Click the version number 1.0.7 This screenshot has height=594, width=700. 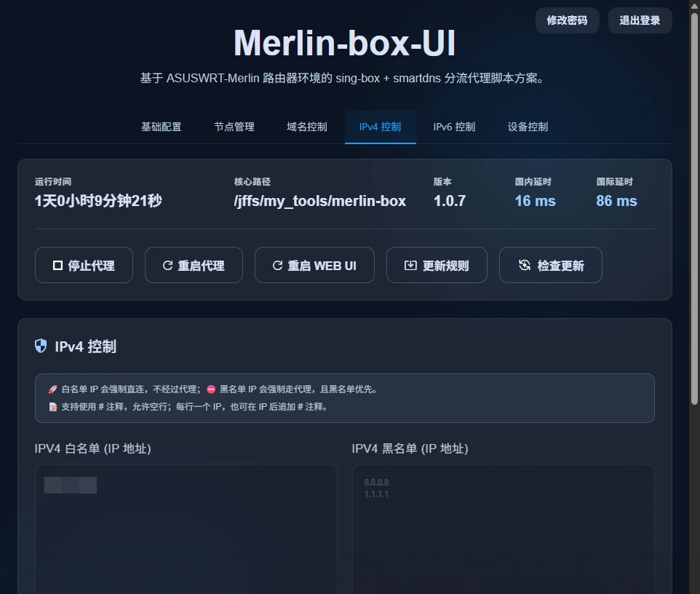(450, 201)
